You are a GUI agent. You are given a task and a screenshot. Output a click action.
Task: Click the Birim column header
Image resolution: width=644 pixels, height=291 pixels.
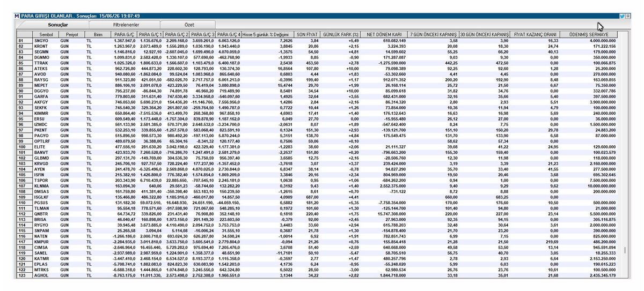98,34
